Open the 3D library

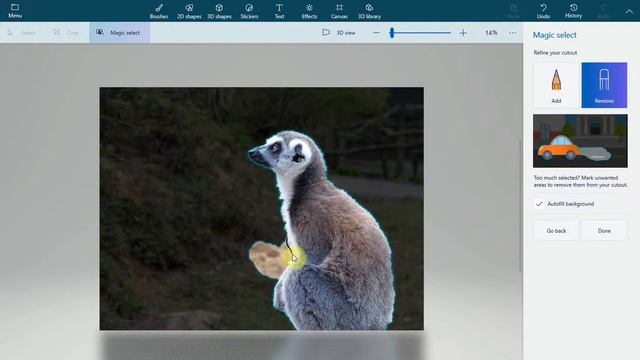pos(369,11)
